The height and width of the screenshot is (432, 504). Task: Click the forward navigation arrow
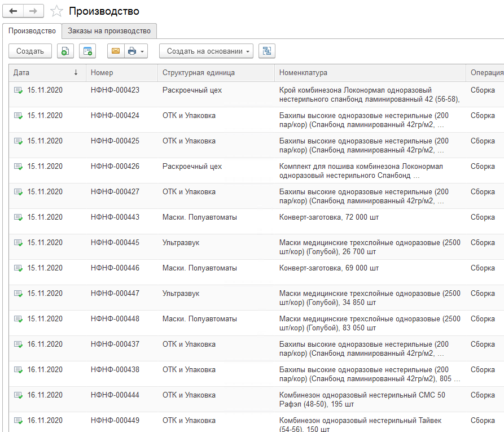tap(33, 11)
